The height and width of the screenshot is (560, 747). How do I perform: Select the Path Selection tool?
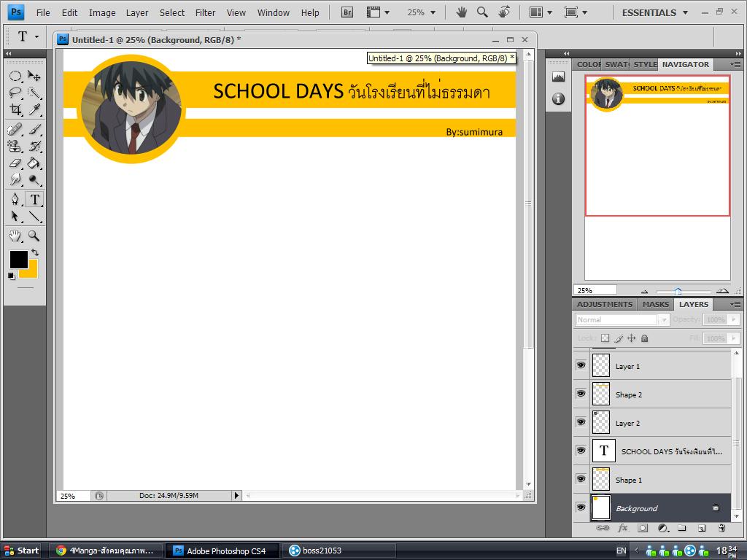[x=15, y=216]
